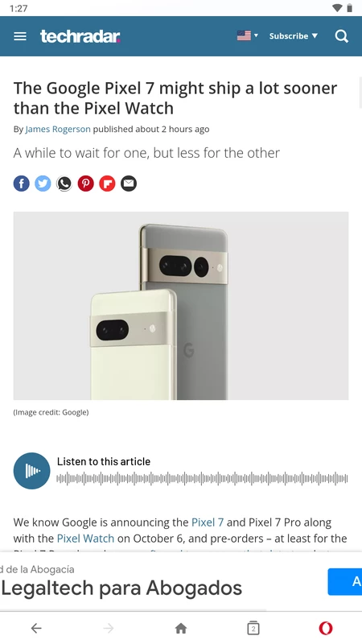
Task: Open the hamburger navigation menu
Action: pyautogui.click(x=19, y=36)
